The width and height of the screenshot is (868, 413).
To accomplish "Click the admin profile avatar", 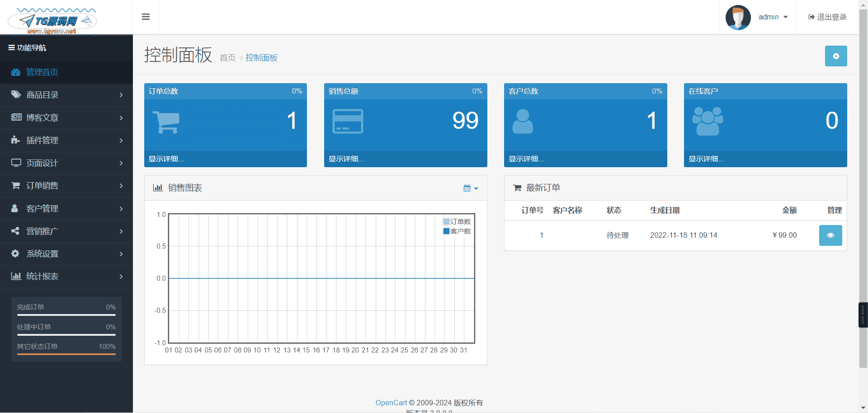I will (x=738, y=17).
